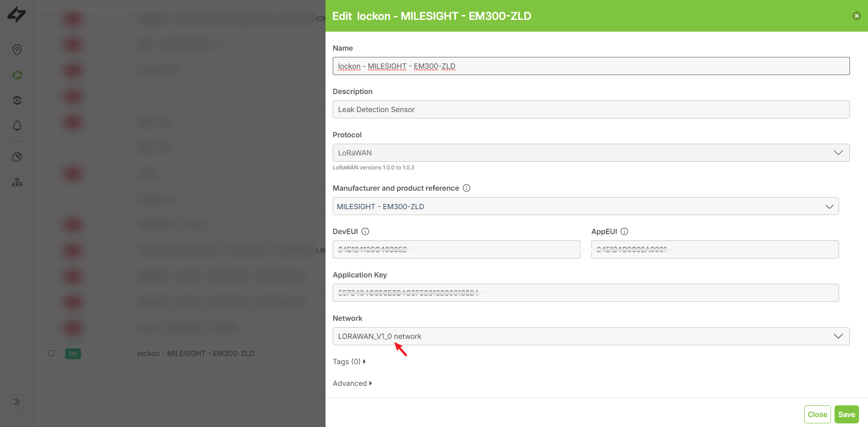
Task: Click the Description input field
Action: point(591,109)
